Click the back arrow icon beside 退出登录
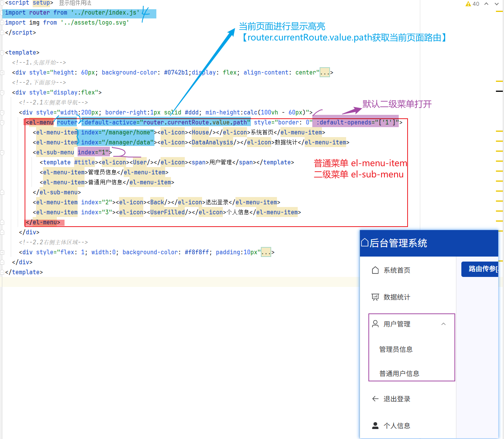The width and height of the screenshot is (504, 439). click(375, 399)
